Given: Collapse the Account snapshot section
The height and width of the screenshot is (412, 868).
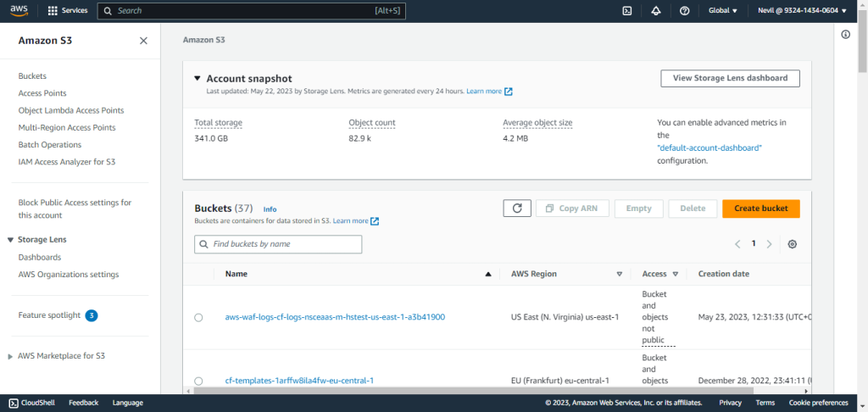Looking at the screenshot, I should coord(198,79).
